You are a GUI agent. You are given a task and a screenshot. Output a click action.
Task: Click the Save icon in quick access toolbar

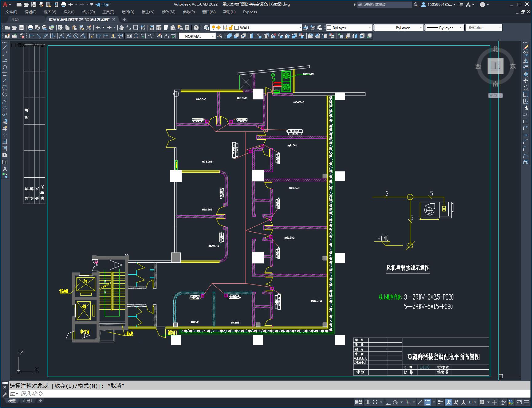(x=34, y=4)
